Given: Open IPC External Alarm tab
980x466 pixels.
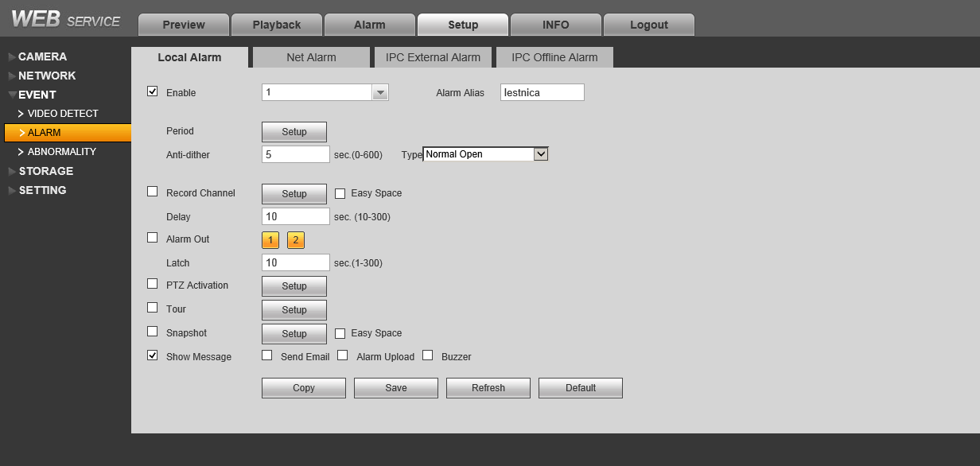Looking at the screenshot, I should 434,57.
